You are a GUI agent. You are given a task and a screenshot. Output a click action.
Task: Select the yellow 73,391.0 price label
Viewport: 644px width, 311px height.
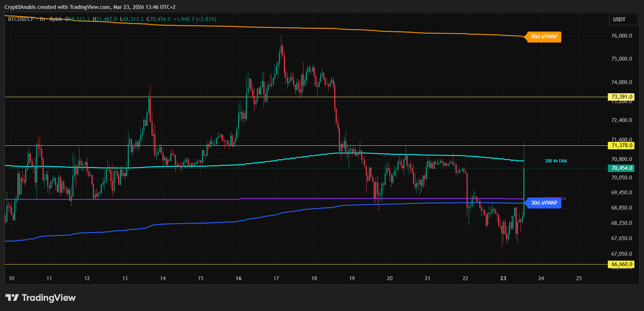coord(621,97)
